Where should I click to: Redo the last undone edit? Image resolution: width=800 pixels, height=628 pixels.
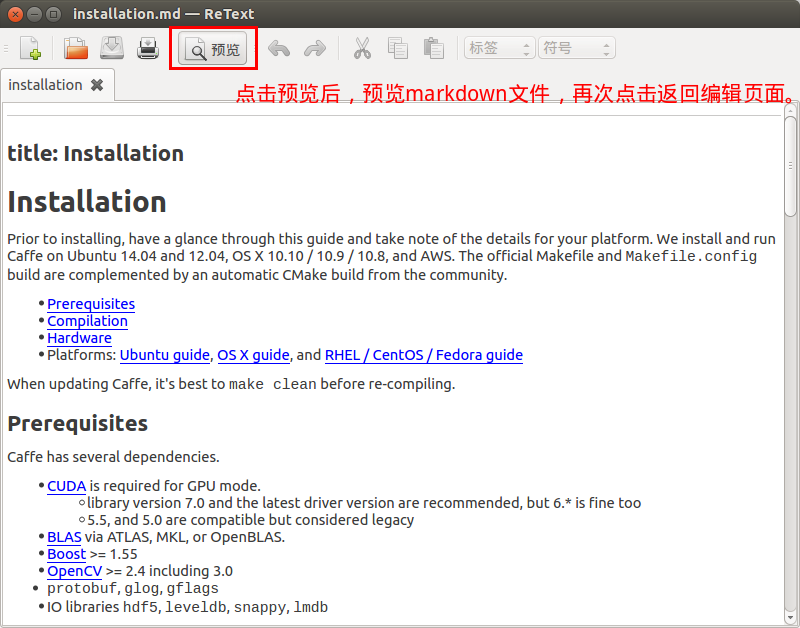click(315, 49)
